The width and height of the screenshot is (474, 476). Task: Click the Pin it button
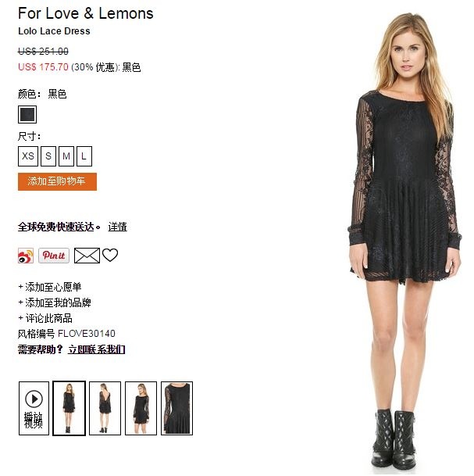54,256
